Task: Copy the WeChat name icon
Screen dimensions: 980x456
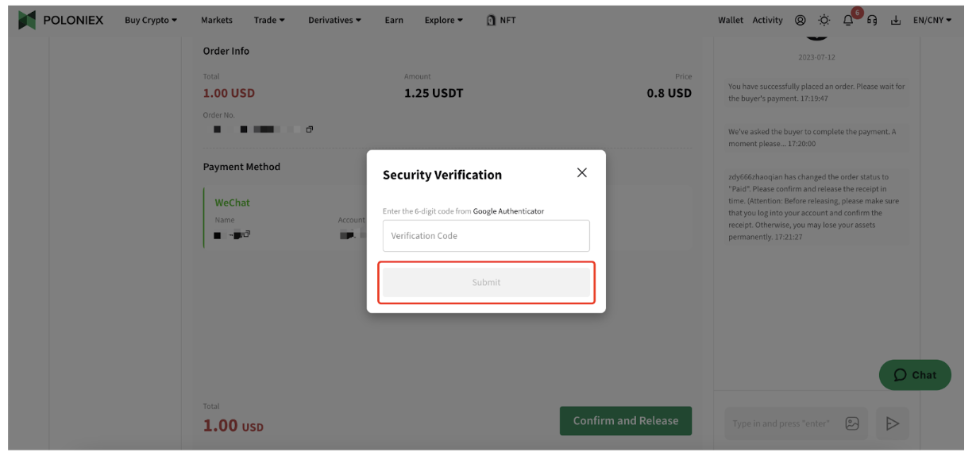Action: pyautogui.click(x=246, y=234)
